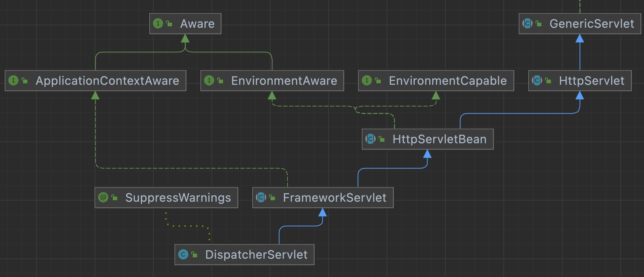644x277 pixels.
Task: Click the lock icon beside DispatcherServlet
Action: tap(195, 255)
